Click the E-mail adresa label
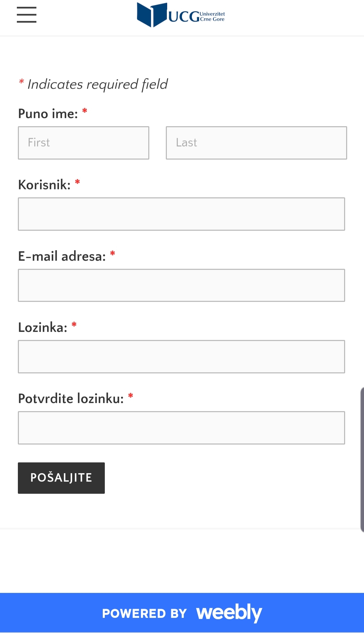 (62, 256)
